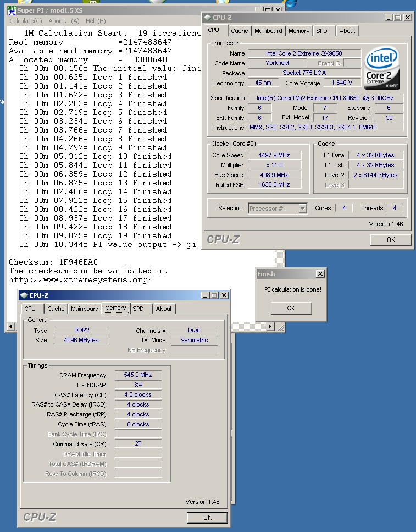The width and height of the screenshot is (416, 532).
Task: Close the bottom CPU-Z window
Action: point(224,295)
